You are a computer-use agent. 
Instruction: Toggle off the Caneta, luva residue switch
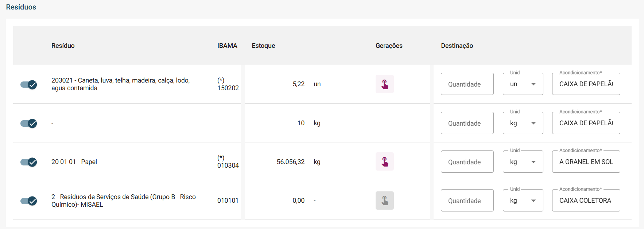[x=29, y=85]
